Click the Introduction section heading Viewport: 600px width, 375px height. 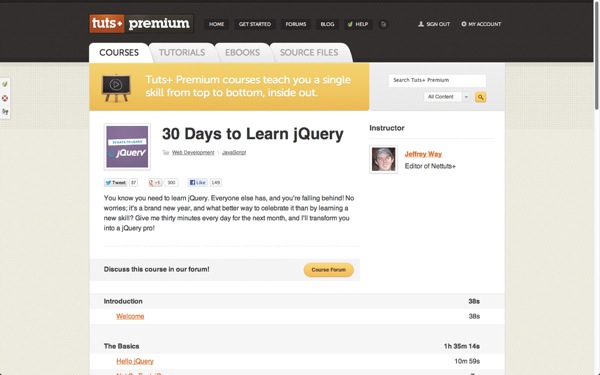click(123, 301)
